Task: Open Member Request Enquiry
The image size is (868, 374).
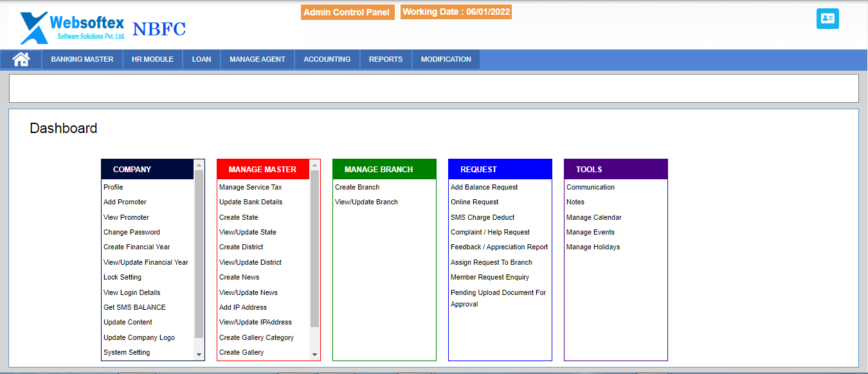Action: (x=490, y=277)
